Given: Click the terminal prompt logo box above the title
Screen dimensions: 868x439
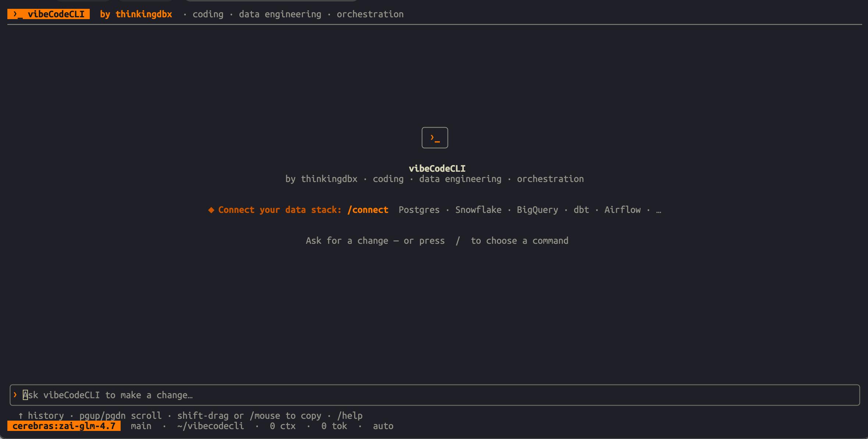Looking at the screenshot, I should click(435, 138).
